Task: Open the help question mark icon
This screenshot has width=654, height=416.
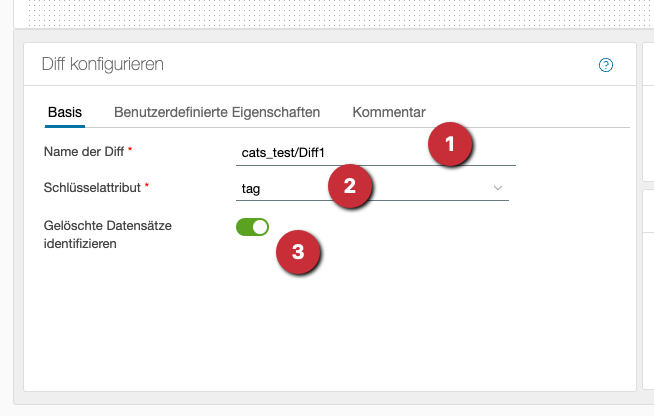Action: (x=605, y=65)
